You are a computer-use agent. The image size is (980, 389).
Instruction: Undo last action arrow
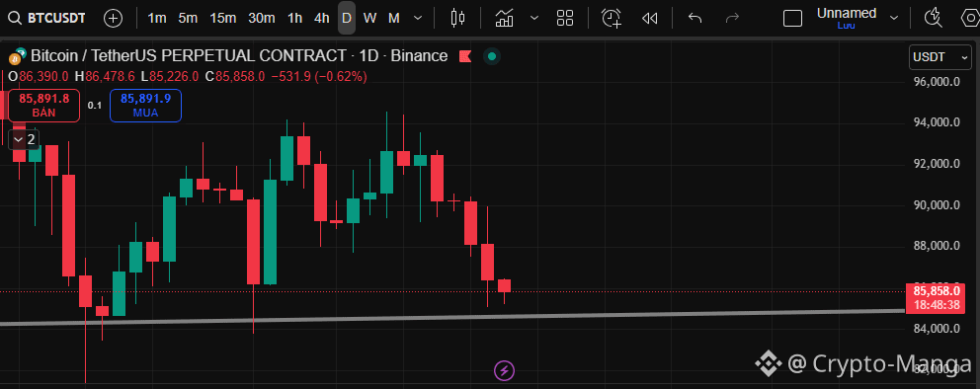695,18
